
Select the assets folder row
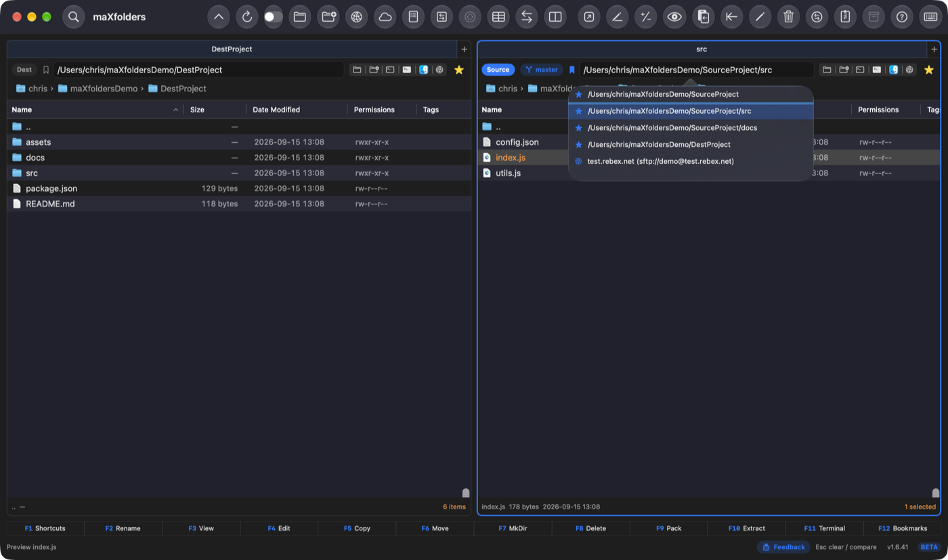[239, 142]
